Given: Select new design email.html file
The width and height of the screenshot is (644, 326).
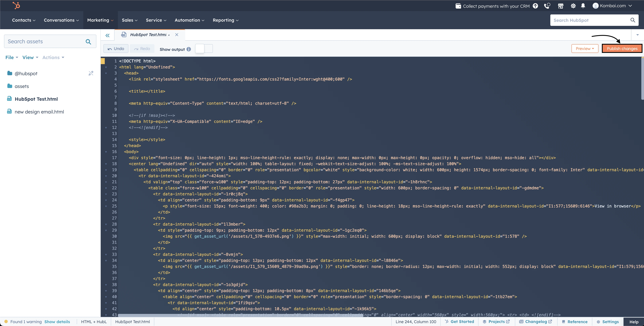Looking at the screenshot, I should pos(39,111).
